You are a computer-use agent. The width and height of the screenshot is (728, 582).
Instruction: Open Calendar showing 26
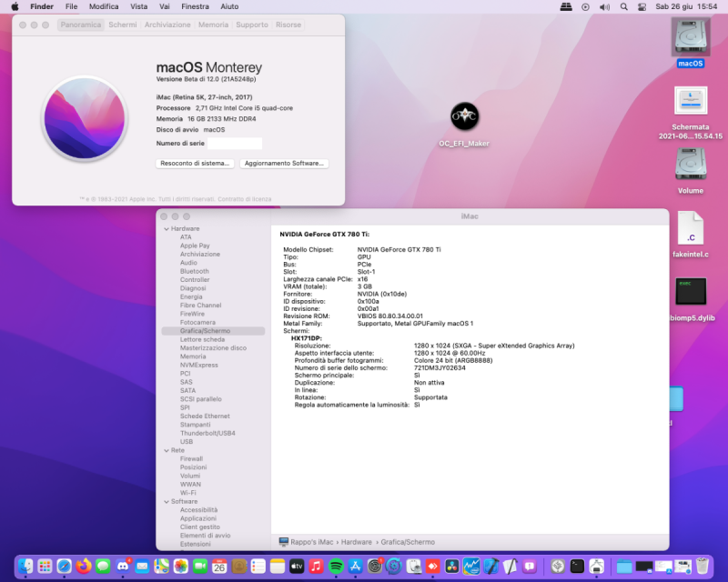(219, 567)
